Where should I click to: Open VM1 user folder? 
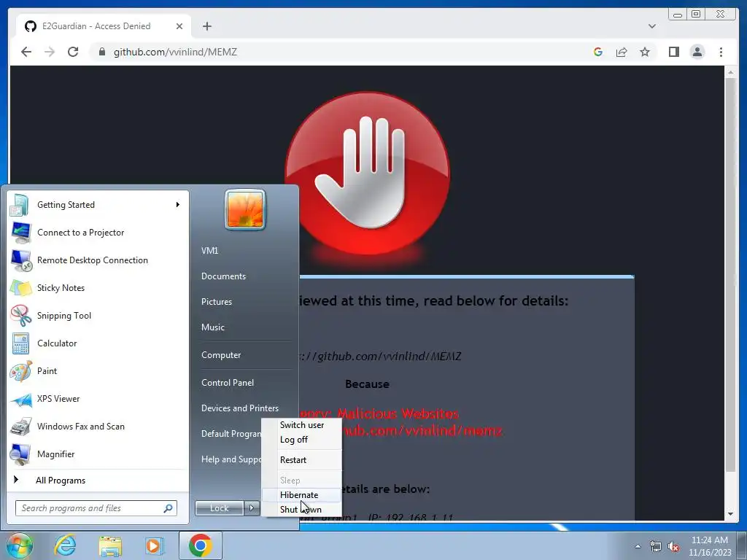coord(209,251)
